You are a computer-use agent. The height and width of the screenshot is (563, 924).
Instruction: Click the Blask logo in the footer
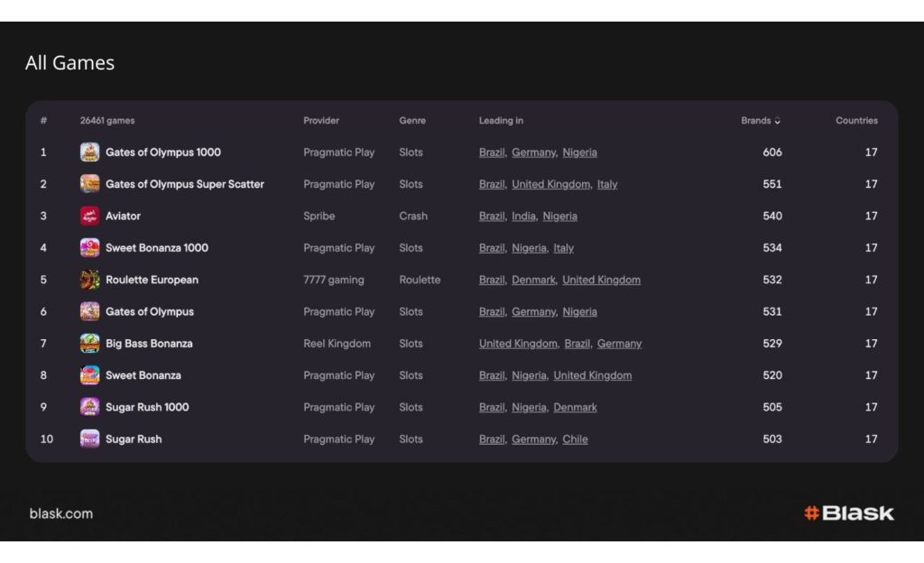coord(849,513)
